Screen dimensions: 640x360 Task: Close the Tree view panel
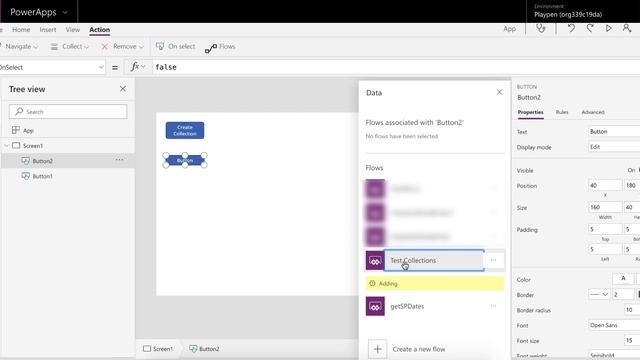point(123,89)
